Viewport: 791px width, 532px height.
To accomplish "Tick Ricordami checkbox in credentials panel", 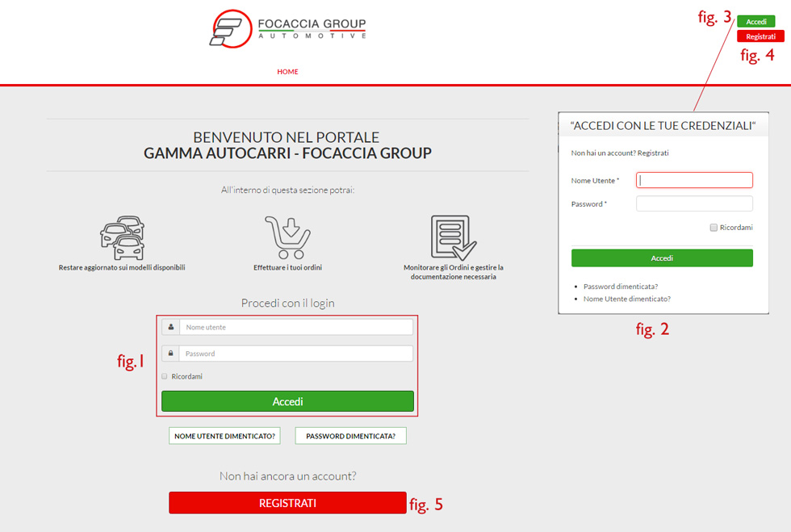I will coord(714,228).
